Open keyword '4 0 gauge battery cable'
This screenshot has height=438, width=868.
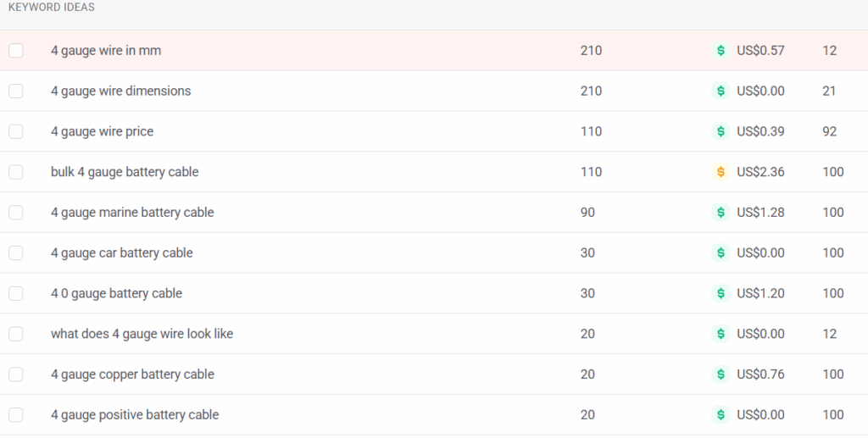(x=116, y=293)
